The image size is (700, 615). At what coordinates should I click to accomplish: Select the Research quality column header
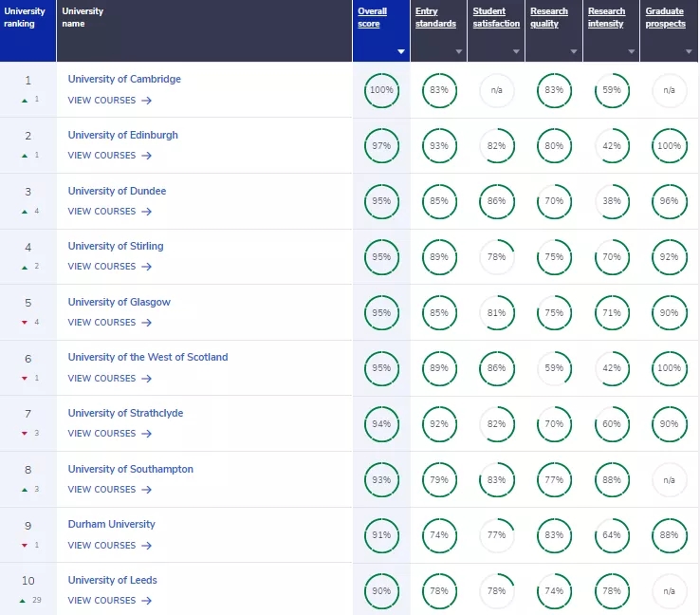click(x=549, y=17)
